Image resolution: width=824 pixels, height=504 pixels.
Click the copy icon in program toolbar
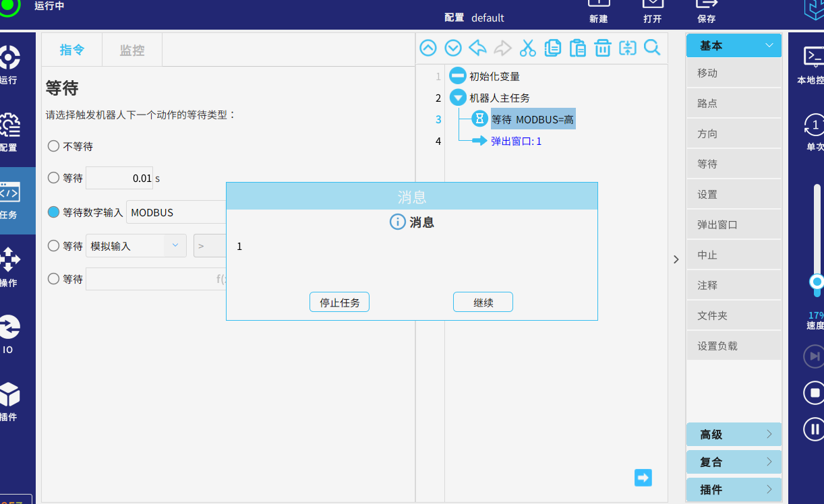tap(552, 48)
